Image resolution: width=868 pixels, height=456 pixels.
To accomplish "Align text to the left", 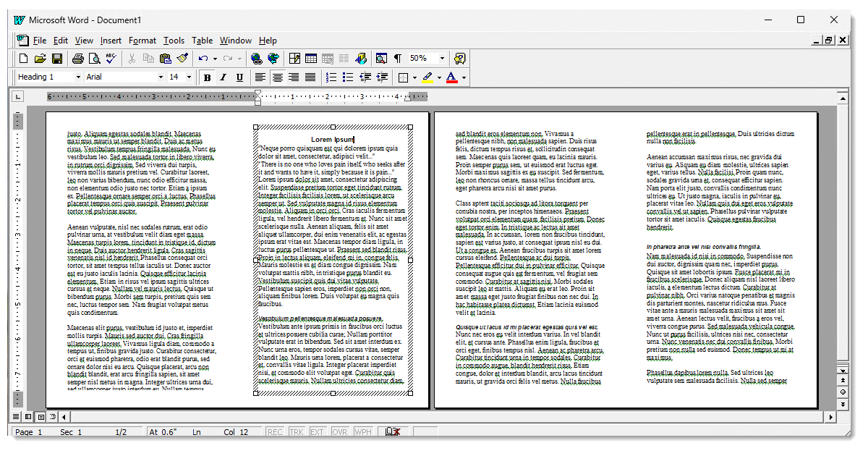I will point(260,77).
